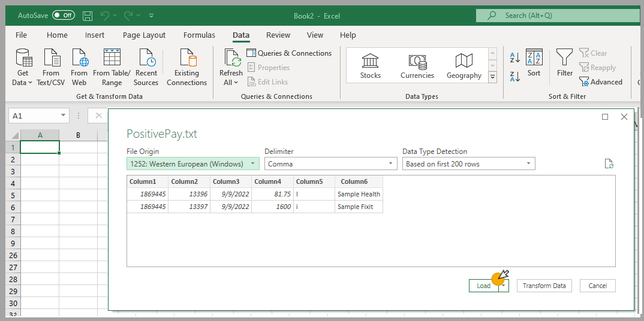This screenshot has height=321, width=644.
Task: Open the Load dropdown arrow
Action: [504, 286]
